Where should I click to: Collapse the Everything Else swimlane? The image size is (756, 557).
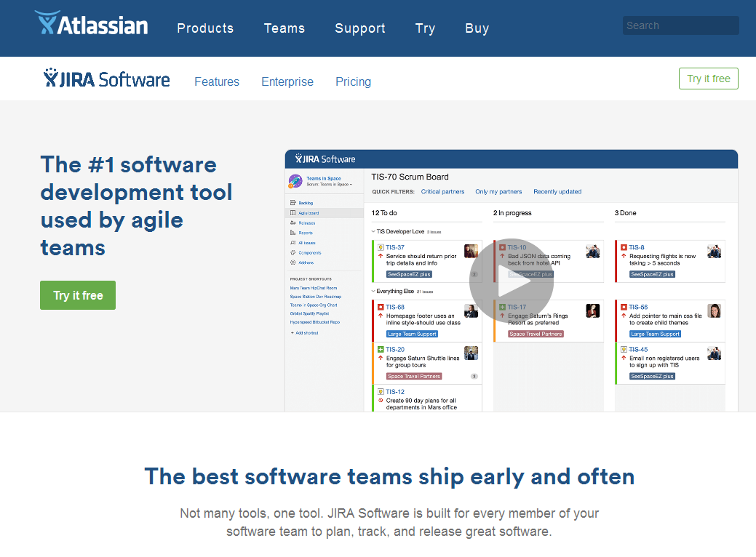click(x=373, y=291)
